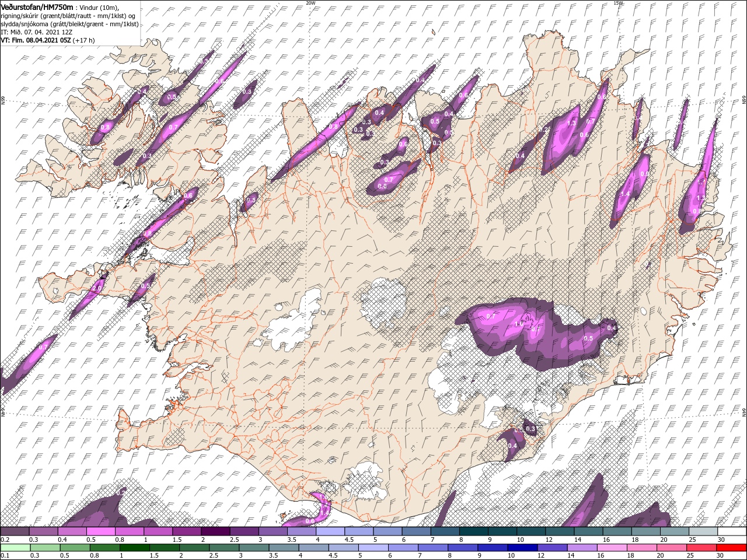The image size is (747, 560).
Task: Click the 15W longitude label
Action: (619, 3)
